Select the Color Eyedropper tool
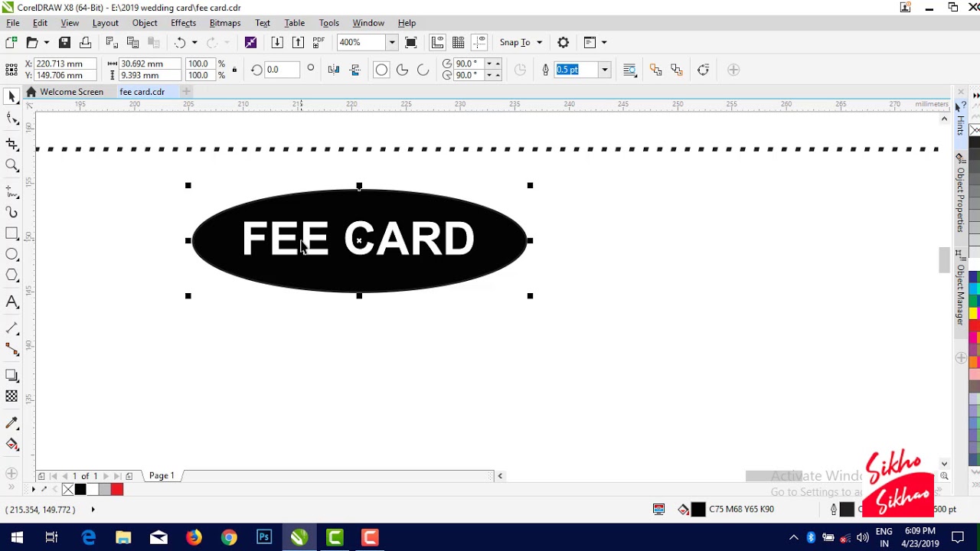The image size is (980, 551). click(x=11, y=422)
